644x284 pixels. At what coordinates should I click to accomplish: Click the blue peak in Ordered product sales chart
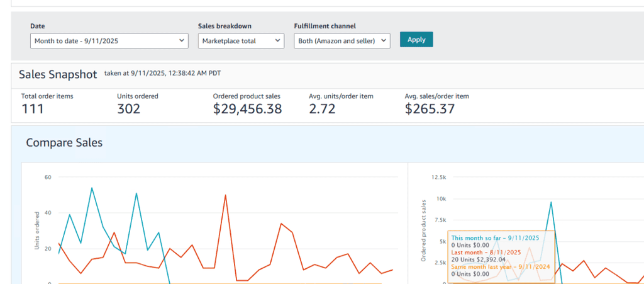(551, 202)
